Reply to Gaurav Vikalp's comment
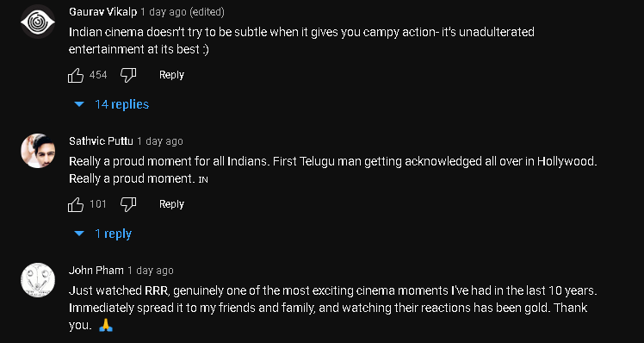The image size is (644, 343). click(171, 75)
